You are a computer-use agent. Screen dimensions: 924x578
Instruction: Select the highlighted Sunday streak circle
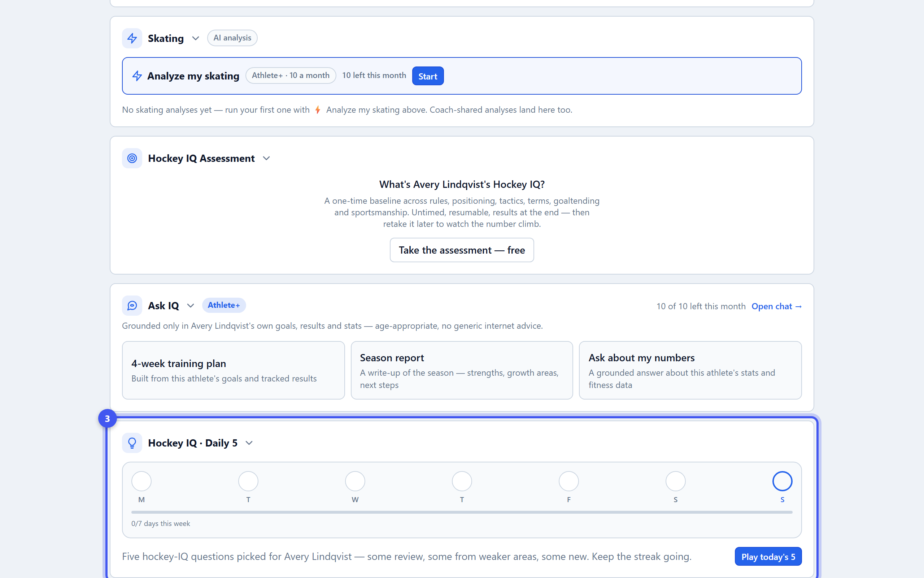pos(783,481)
